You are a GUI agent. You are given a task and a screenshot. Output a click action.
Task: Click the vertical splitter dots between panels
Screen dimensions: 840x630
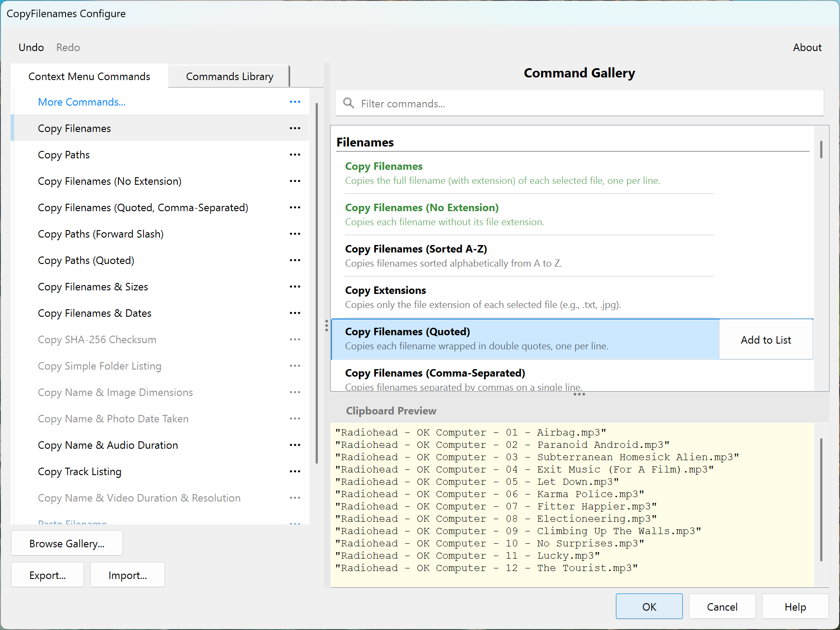pyautogui.click(x=326, y=326)
